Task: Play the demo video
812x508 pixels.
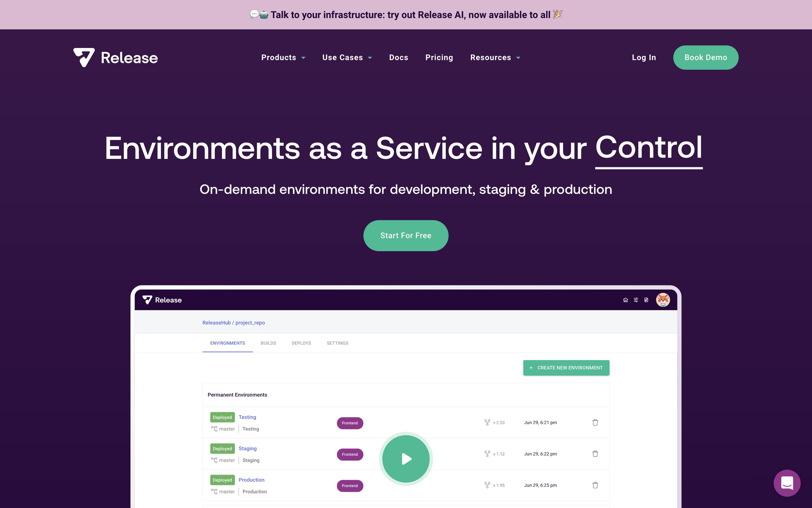Action: 406,459
